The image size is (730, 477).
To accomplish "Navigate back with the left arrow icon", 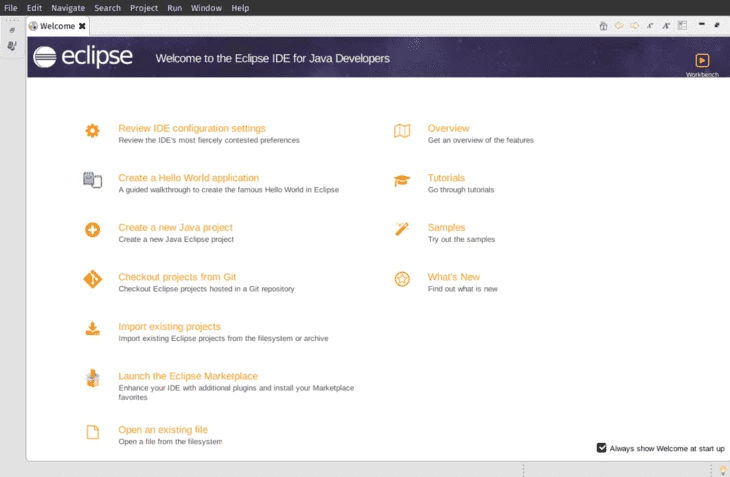I will point(619,26).
